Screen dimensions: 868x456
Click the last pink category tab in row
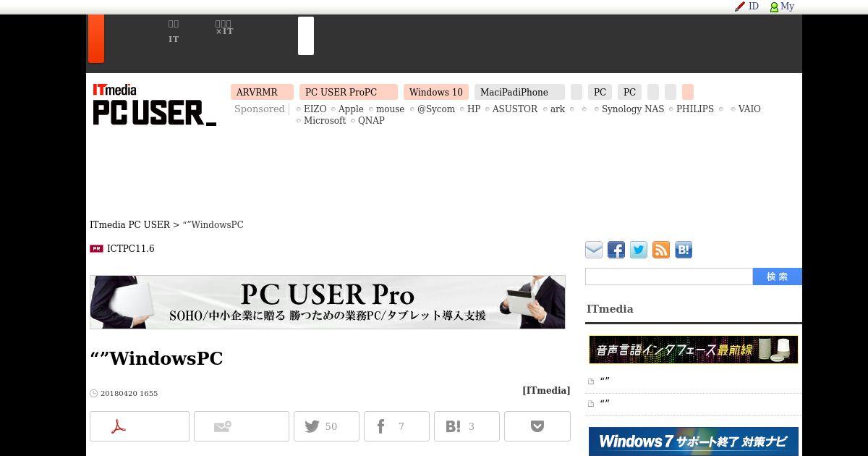click(x=688, y=92)
